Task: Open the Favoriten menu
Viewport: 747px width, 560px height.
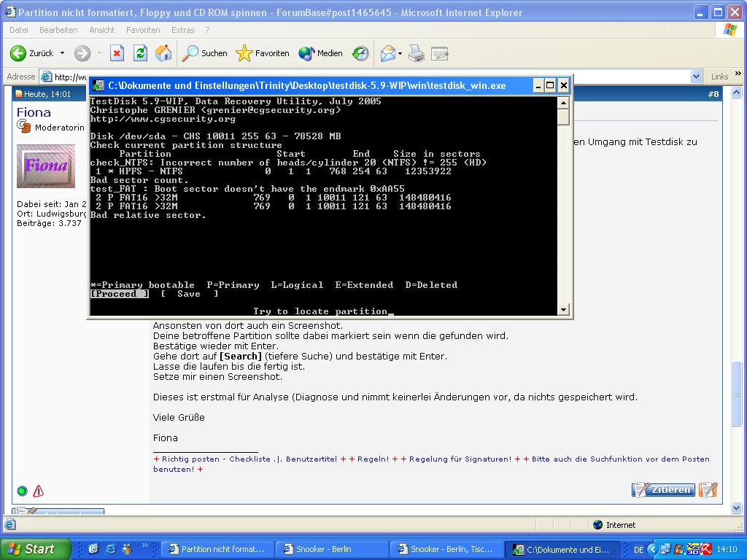Action: tap(143, 30)
